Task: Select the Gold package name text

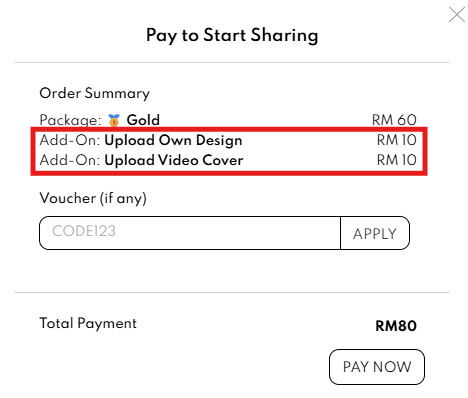Action: pos(143,120)
